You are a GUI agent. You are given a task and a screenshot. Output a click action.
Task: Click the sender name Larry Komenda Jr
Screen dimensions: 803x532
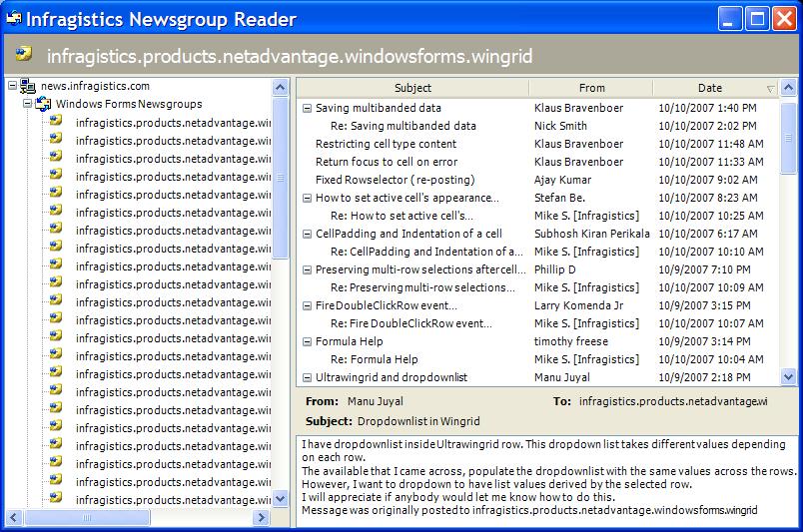(578, 306)
